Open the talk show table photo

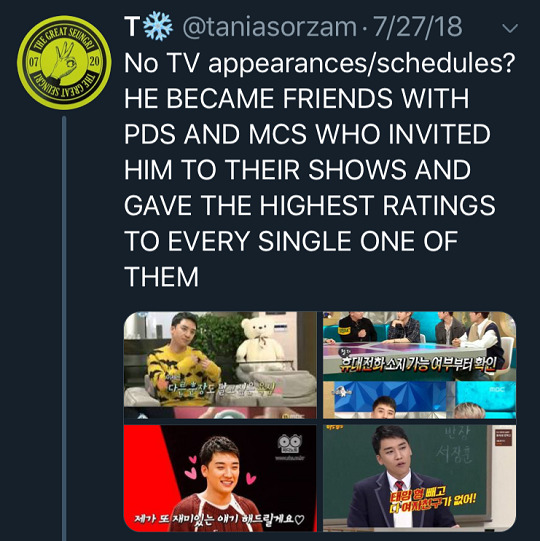419,365
